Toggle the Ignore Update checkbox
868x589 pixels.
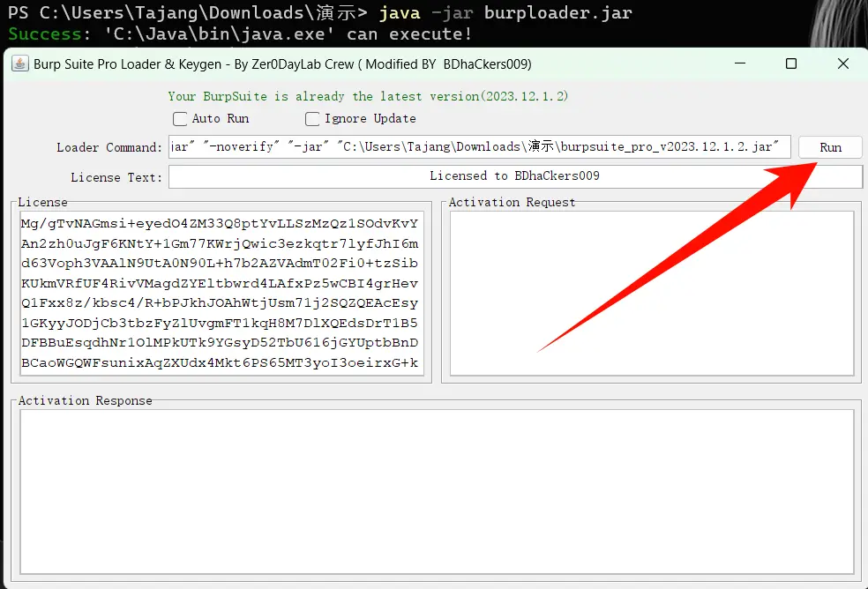(x=312, y=119)
